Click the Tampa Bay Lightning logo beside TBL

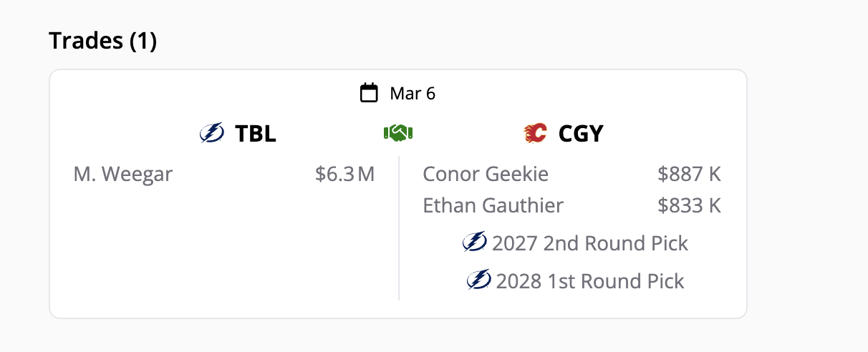pyautogui.click(x=211, y=133)
